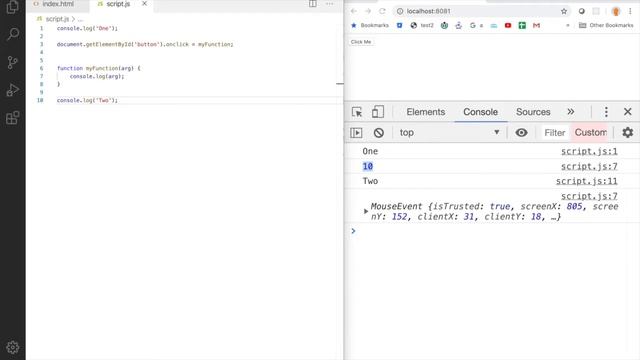Show more DevTools tabs

pyautogui.click(x=571, y=112)
